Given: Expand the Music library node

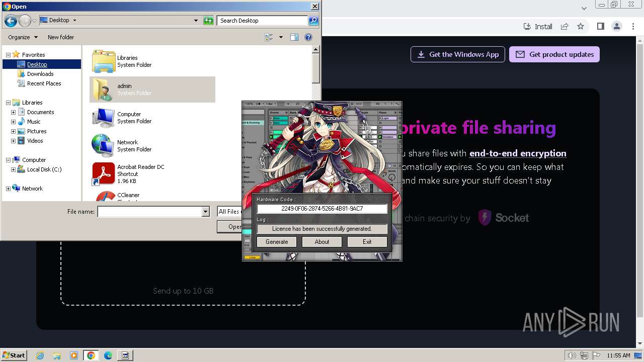Looking at the screenshot, I should coord(13,122).
